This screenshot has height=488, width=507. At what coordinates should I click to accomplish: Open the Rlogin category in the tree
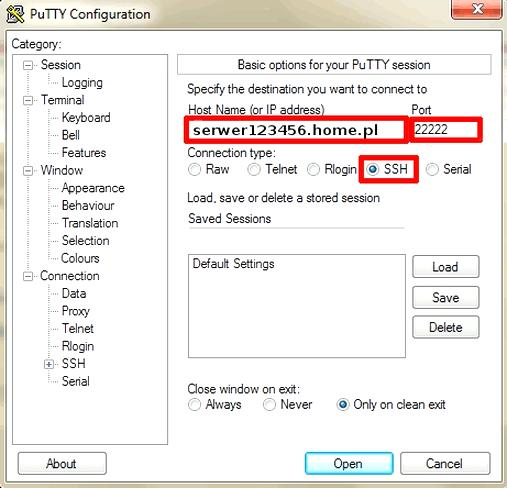pyautogui.click(x=78, y=346)
